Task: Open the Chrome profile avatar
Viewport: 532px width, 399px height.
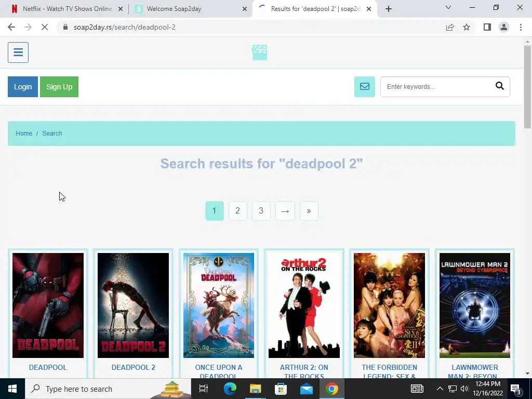Action: (504, 27)
